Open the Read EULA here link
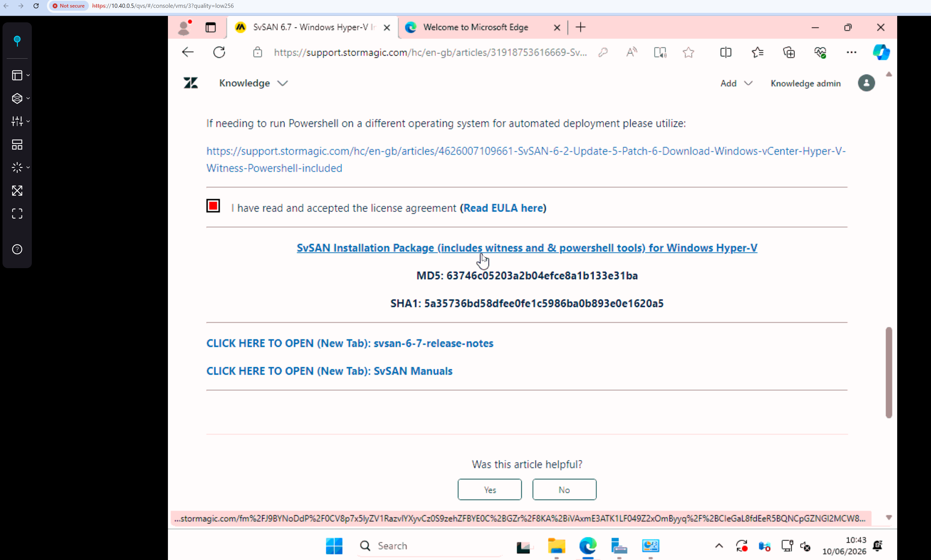Image resolution: width=931 pixels, height=560 pixels. point(503,208)
